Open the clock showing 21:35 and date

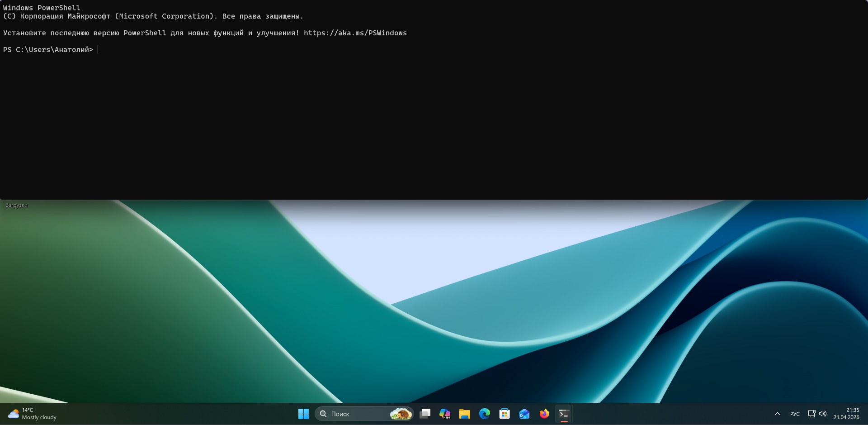click(846, 414)
